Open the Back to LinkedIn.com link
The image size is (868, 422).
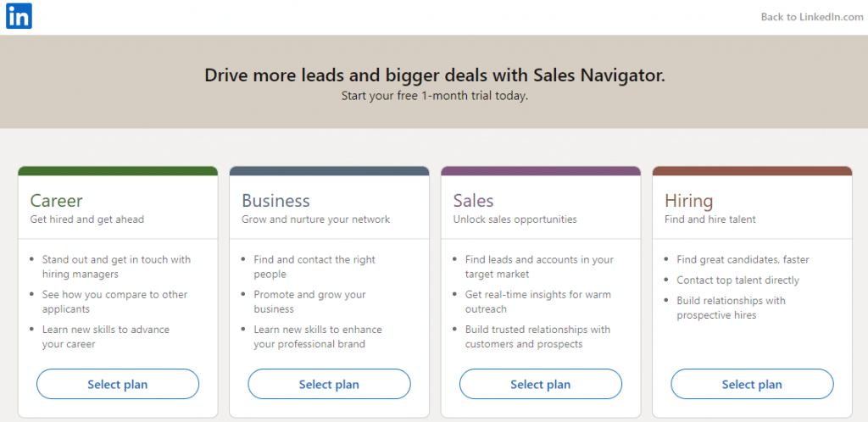[811, 17]
